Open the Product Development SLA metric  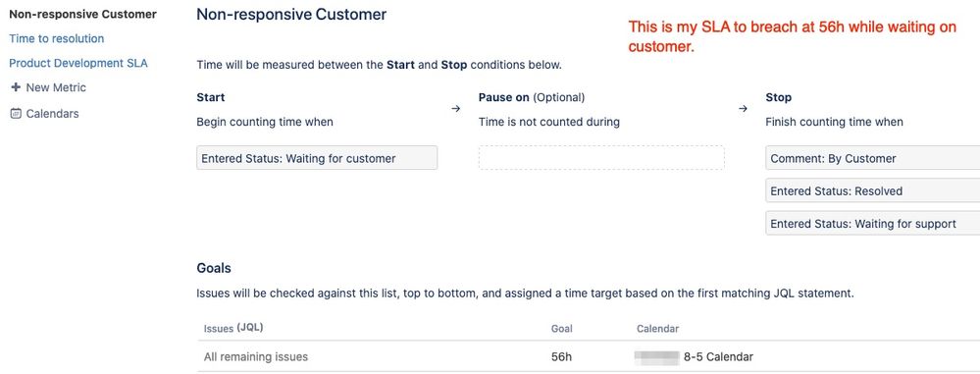[x=78, y=63]
